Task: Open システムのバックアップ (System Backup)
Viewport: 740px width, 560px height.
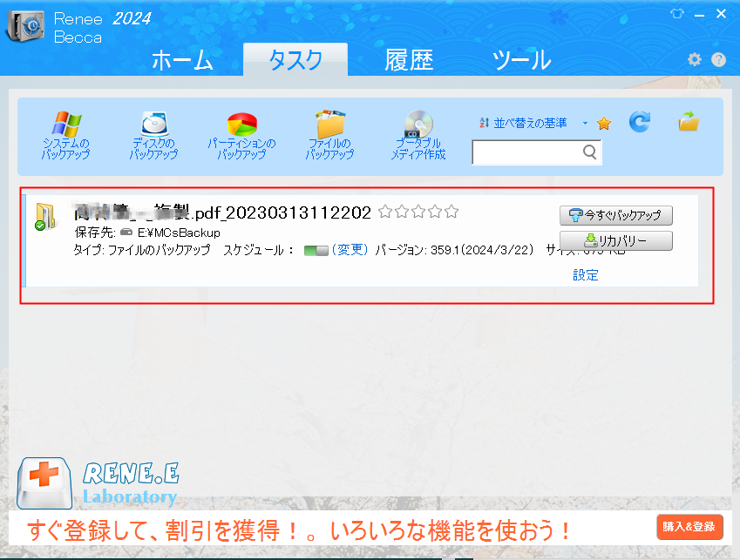Action: click(x=65, y=135)
